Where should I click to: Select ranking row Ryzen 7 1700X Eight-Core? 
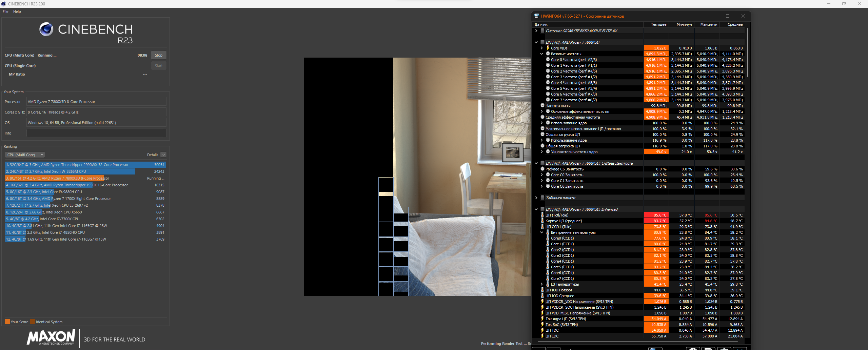85,199
